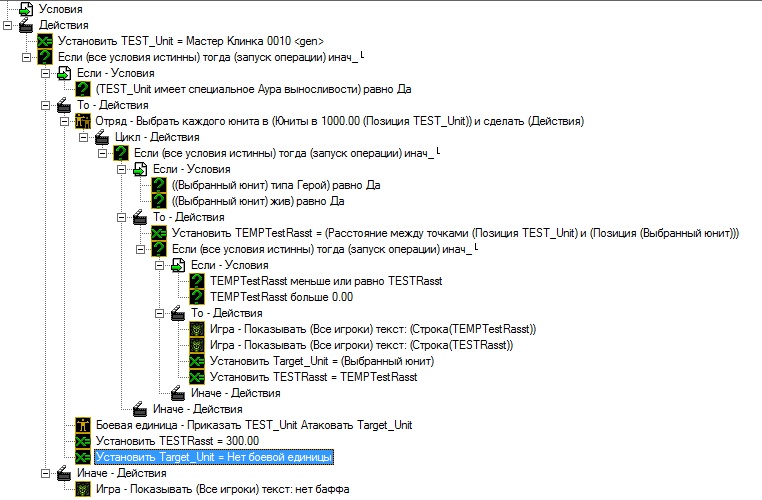Collapse То - Действия above Строка(TEMPTestRasst)

point(159,313)
